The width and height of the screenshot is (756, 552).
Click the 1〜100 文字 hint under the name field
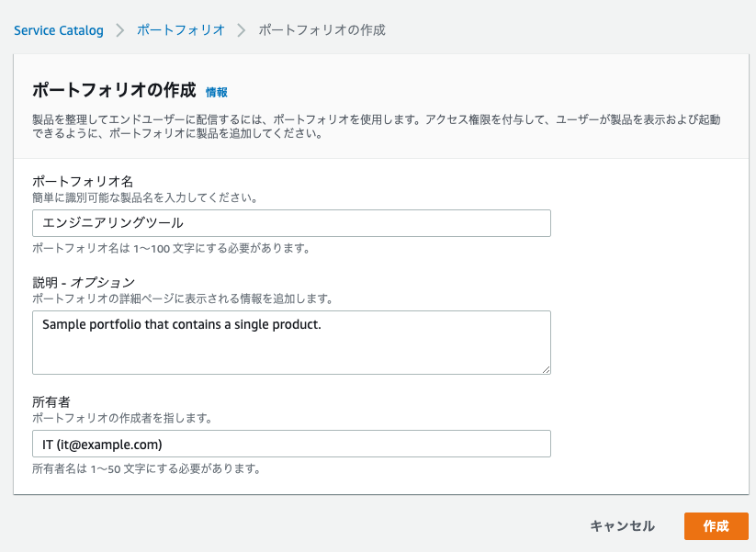point(171,248)
